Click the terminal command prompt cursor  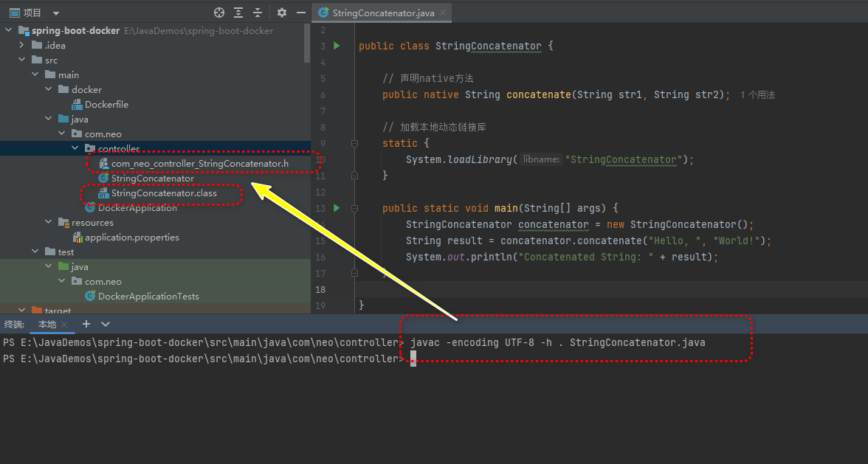point(413,359)
